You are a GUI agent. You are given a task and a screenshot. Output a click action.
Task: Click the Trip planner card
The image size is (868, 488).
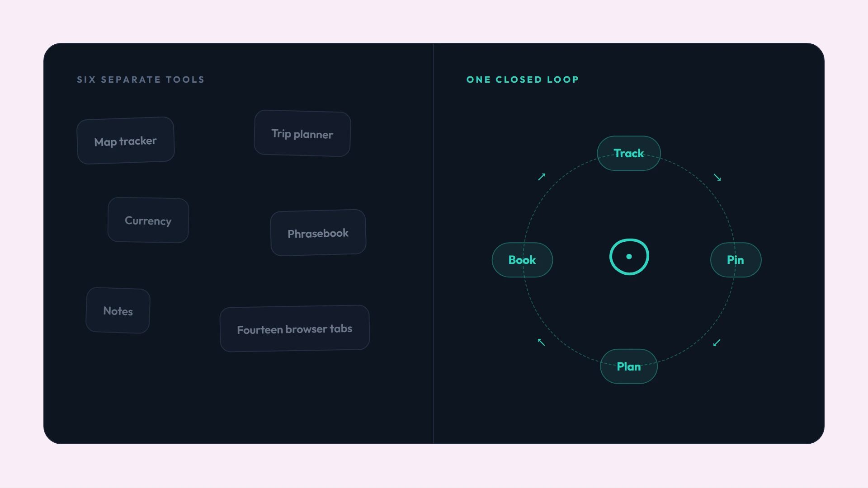302,133
